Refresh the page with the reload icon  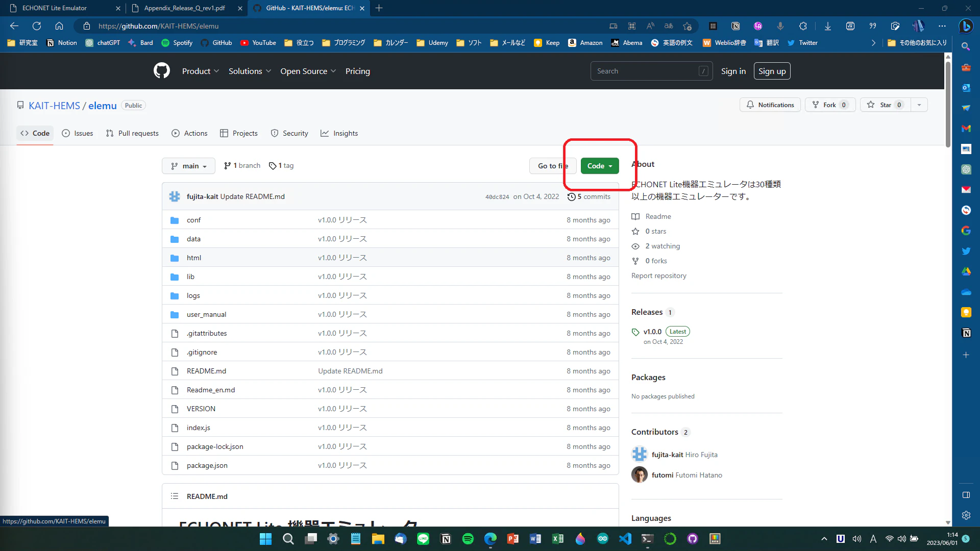click(37, 26)
